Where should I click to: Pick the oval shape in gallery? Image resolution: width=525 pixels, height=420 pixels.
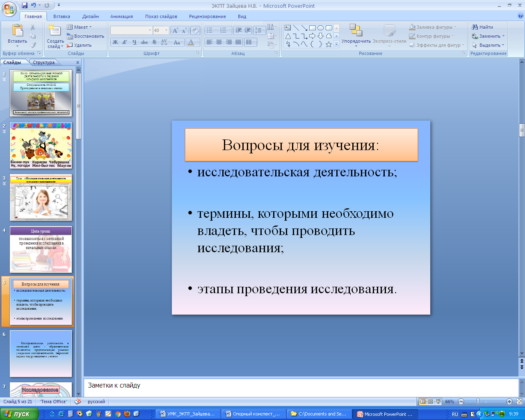coord(321,28)
